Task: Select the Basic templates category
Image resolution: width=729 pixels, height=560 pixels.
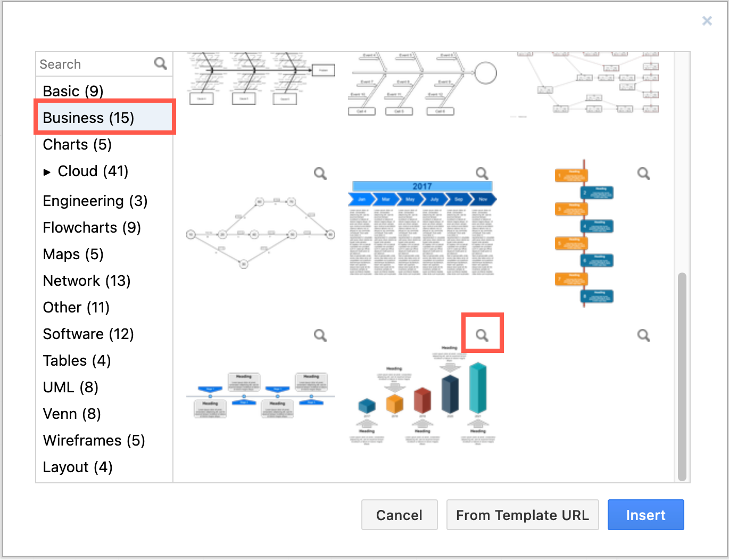Action: 72,91
